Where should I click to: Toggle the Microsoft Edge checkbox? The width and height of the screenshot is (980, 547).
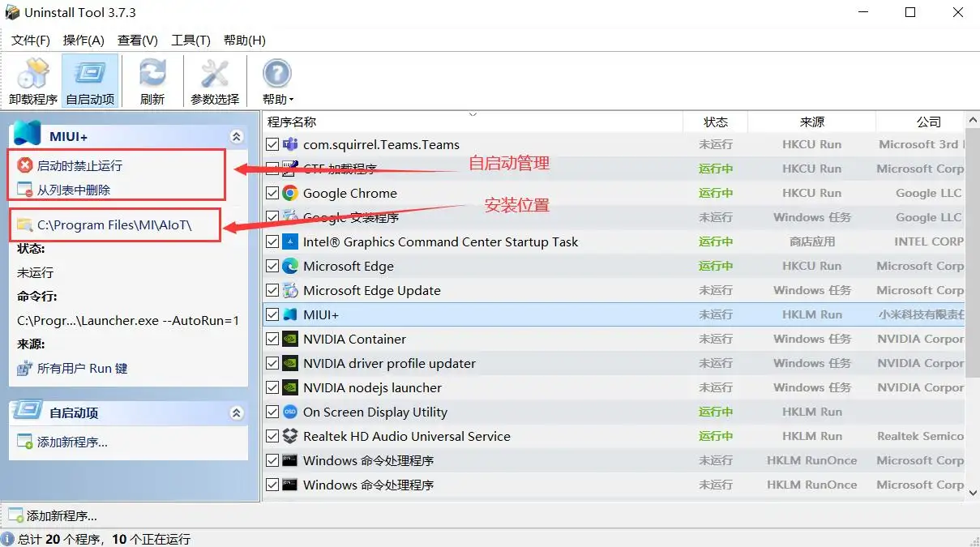pyautogui.click(x=272, y=266)
